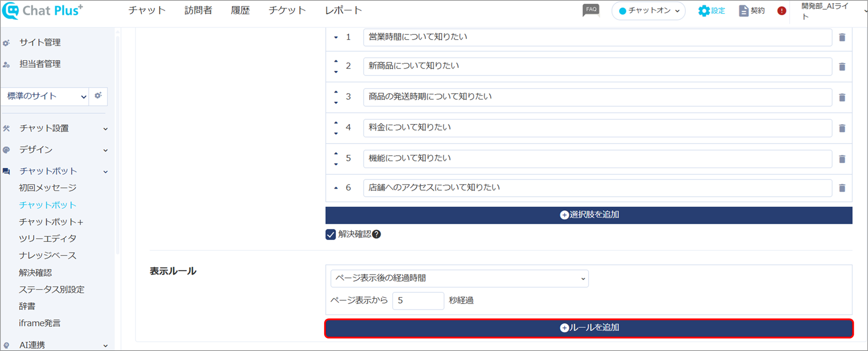Delete option 店舗へのアクセスについて知りたい with the trash icon
This screenshot has height=351, width=868.
pyautogui.click(x=842, y=188)
